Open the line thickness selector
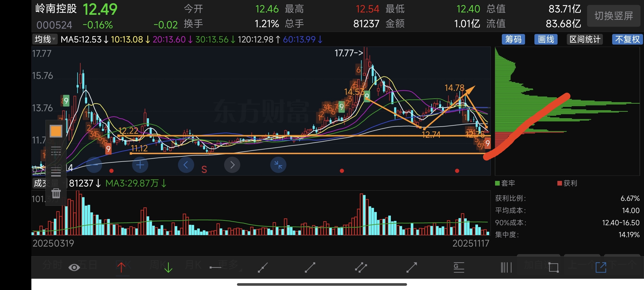The image size is (644, 290). click(x=56, y=172)
